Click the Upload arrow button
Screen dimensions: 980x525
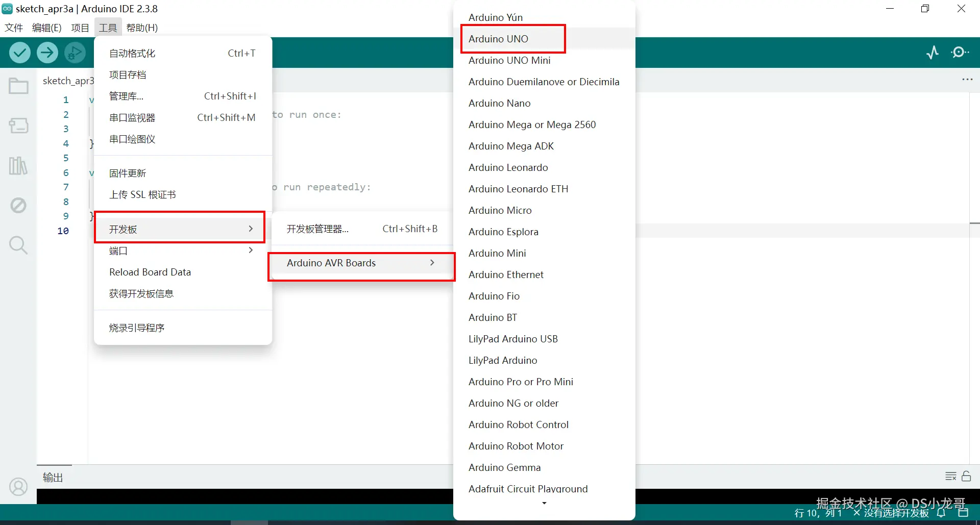[47, 53]
